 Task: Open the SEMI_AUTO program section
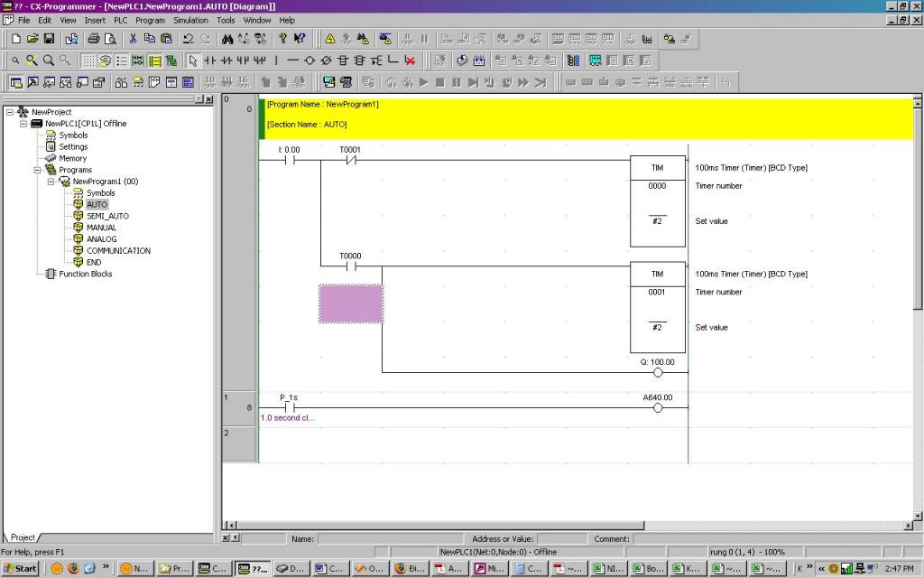107,216
